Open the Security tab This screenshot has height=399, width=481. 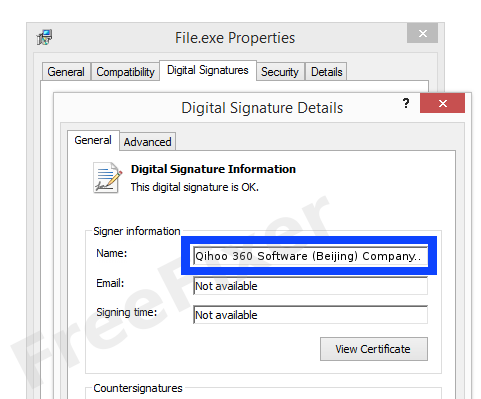280,72
